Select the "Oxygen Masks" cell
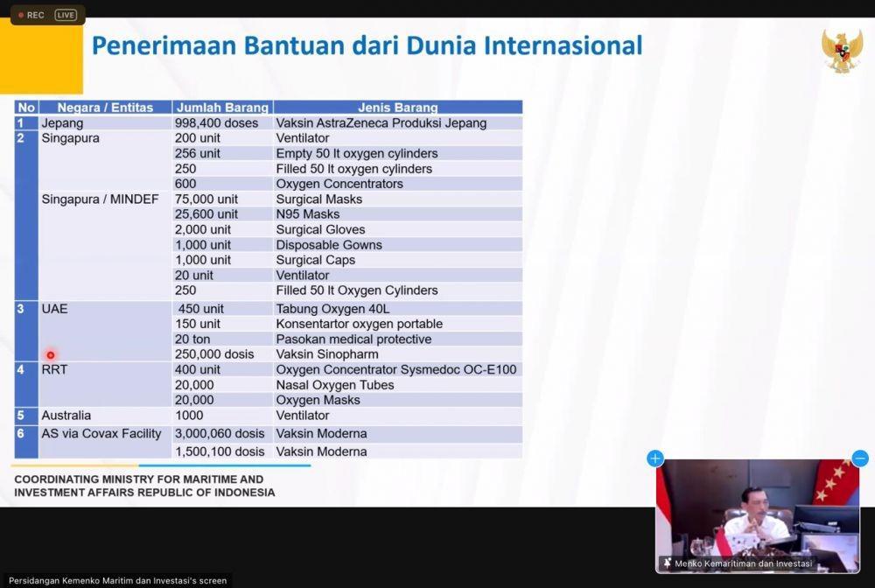The image size is (875, 588). click(x=398, y=400)
